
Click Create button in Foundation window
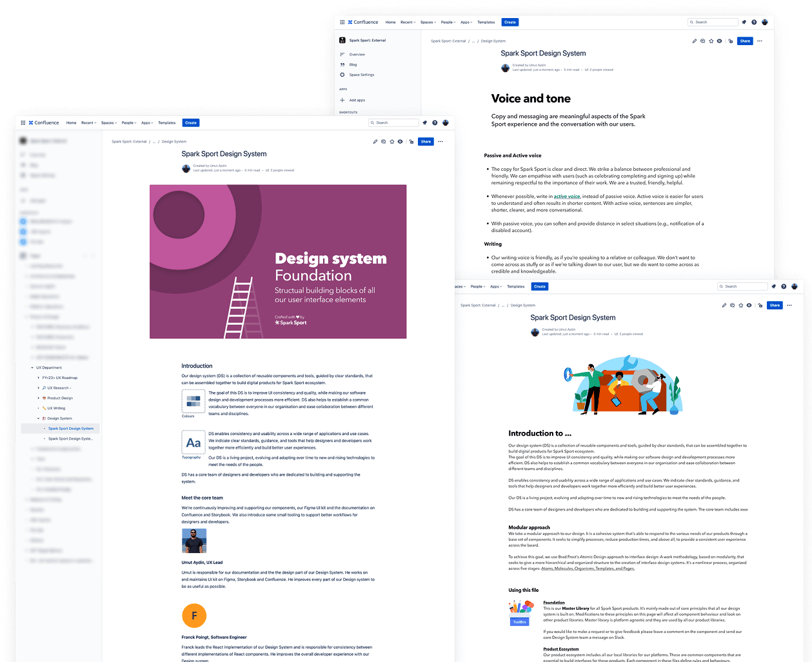(191, 122)
